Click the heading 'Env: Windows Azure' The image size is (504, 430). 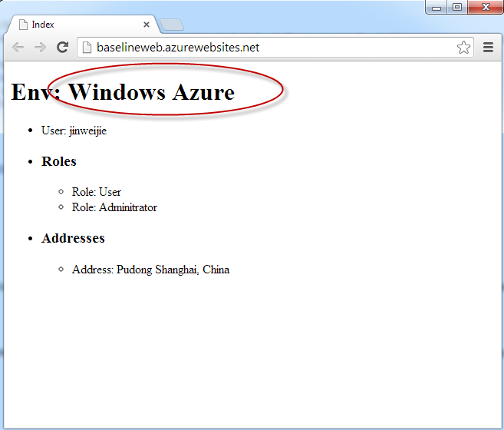coord(123,92)
